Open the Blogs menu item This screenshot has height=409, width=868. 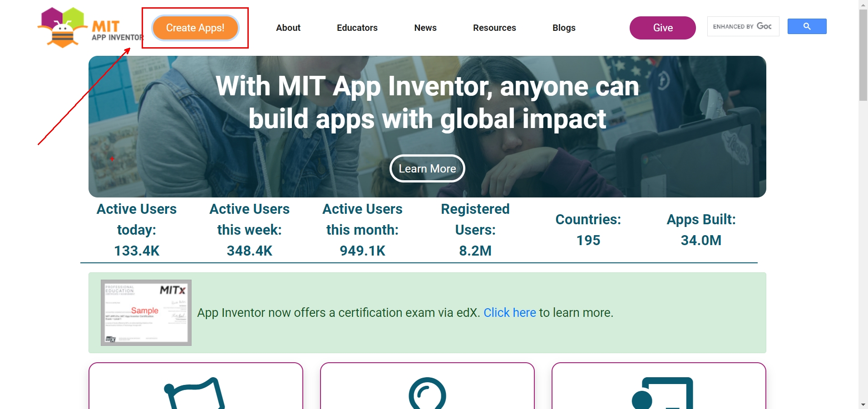click(564, 28)
